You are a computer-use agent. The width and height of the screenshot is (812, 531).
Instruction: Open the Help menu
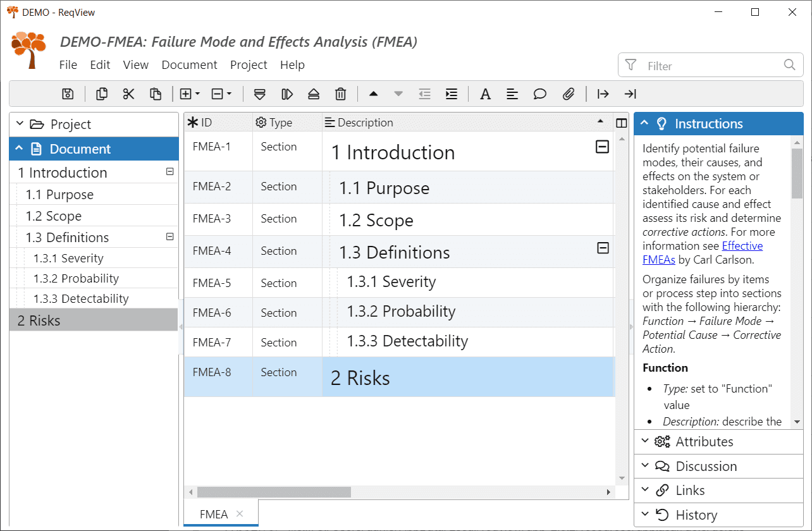[292, 65]
